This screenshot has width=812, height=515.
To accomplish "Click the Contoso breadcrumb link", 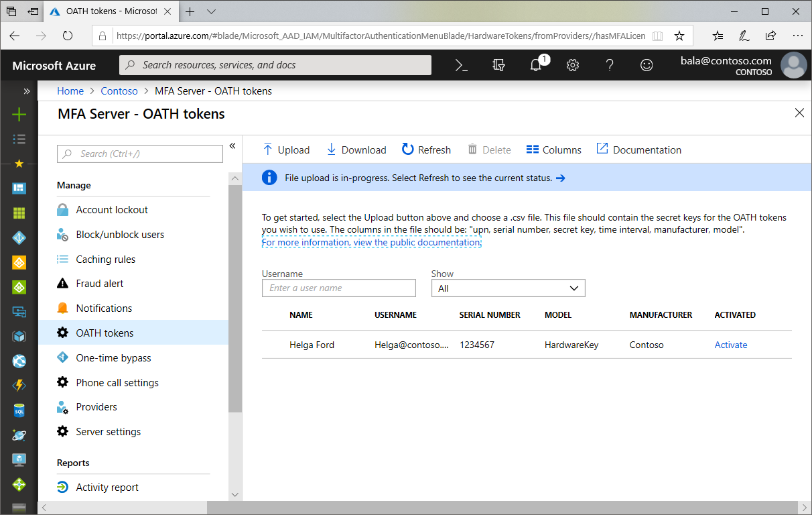I will [119, 91].
